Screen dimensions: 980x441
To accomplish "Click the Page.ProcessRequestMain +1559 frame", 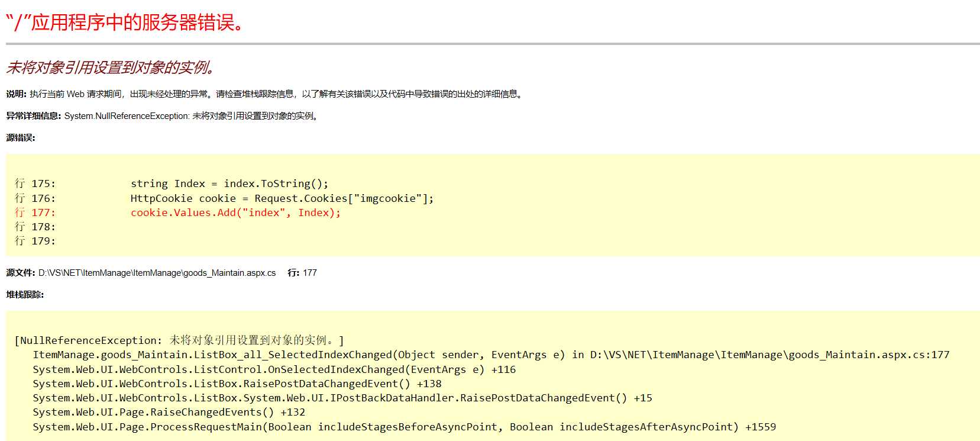I will point(405,427).
